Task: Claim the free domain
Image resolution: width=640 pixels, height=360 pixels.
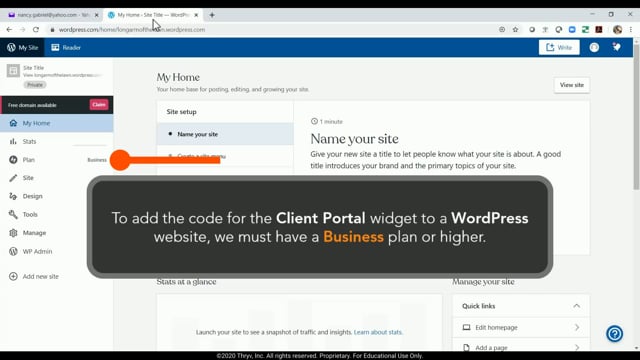Action: pyautogui.click(x=99, y=105)
